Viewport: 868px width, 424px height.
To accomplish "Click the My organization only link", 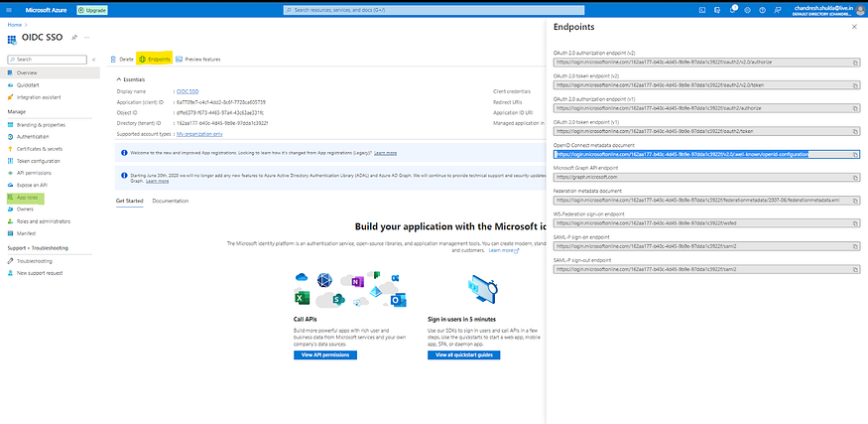I will click(199, 134).
